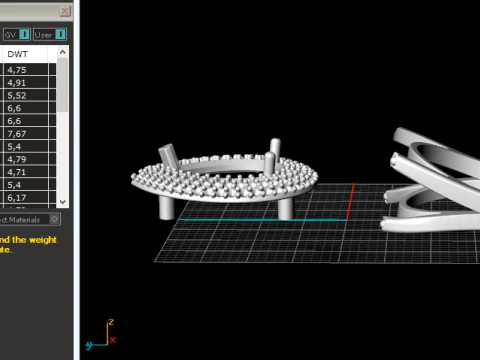Click the round icon beside Materials

coord(54,219)
